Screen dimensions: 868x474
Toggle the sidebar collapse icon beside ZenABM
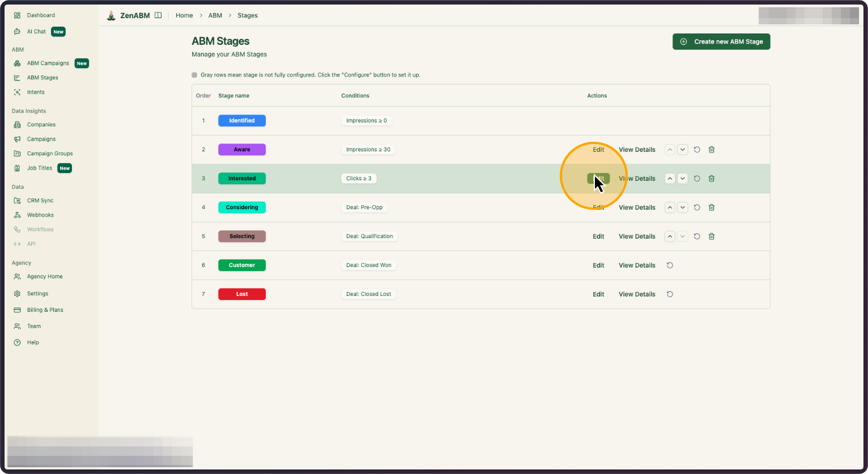158,15
